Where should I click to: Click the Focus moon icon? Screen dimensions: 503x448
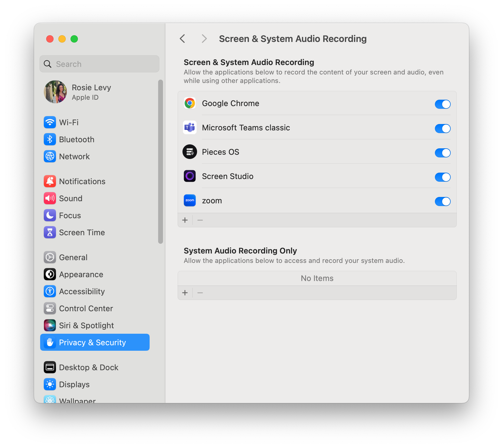(x=50, y=215)
